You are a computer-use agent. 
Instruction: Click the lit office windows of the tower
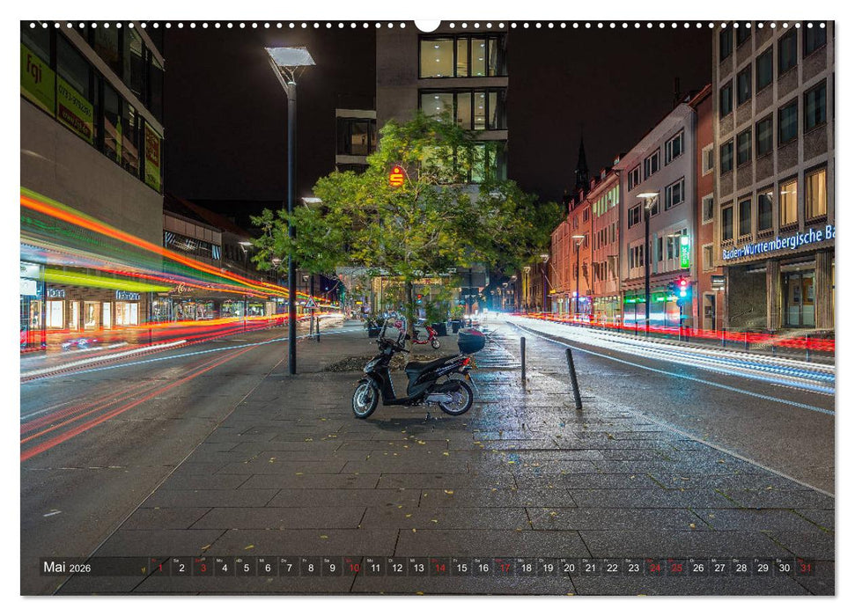458,79
